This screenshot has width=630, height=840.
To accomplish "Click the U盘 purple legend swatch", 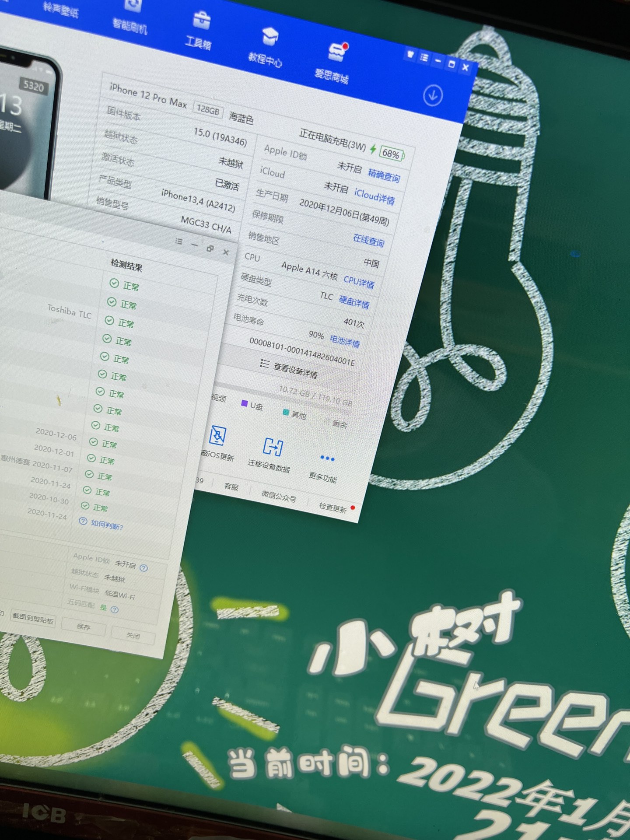I will (245, 403).
